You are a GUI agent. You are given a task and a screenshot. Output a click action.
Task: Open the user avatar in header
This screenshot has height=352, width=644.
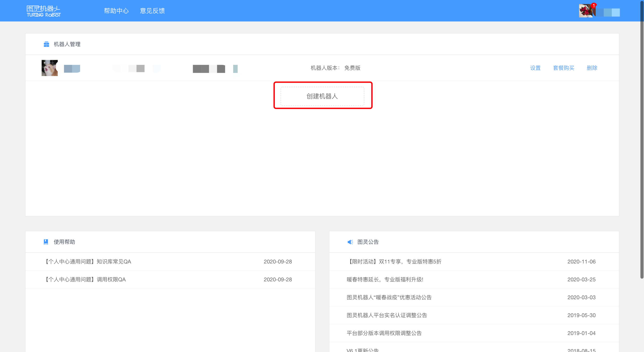[x=586, y=11]
